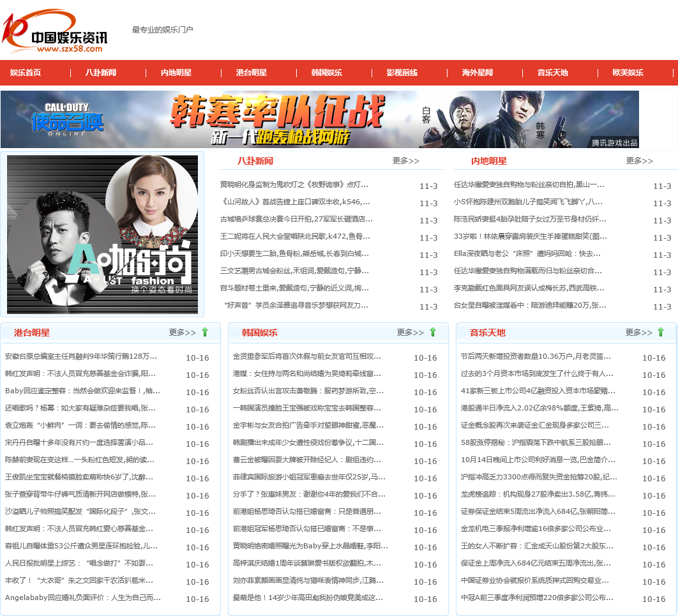Open 刘亦菲素颜画画显清纯 article

[308, 581]
